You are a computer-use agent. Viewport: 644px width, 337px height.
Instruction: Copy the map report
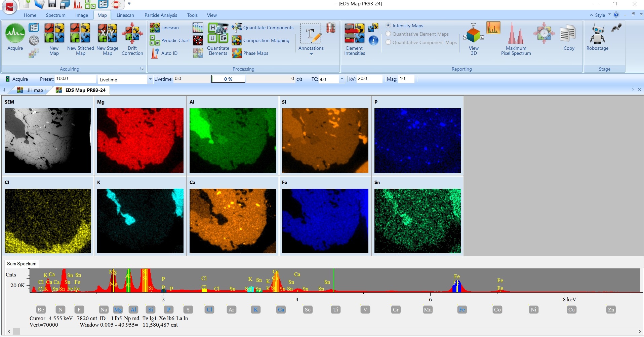pyautogui.click(x=568, y=38)
